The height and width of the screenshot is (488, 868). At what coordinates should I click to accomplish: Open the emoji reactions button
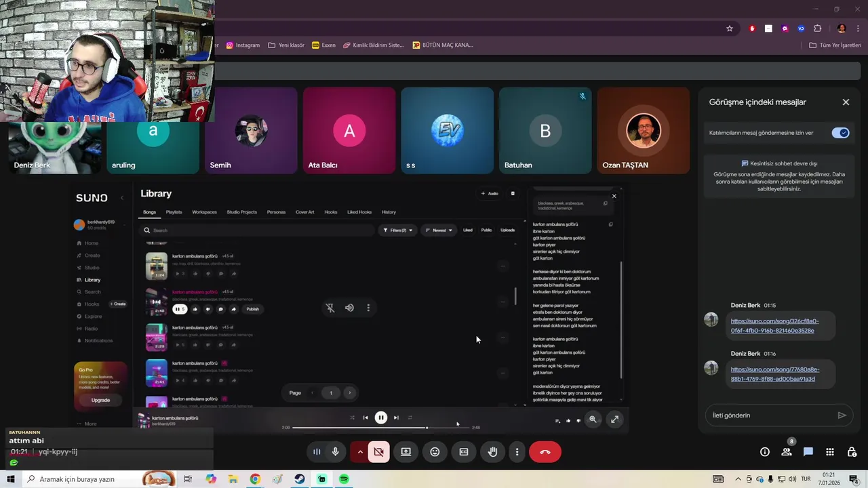tap(435, 452)
